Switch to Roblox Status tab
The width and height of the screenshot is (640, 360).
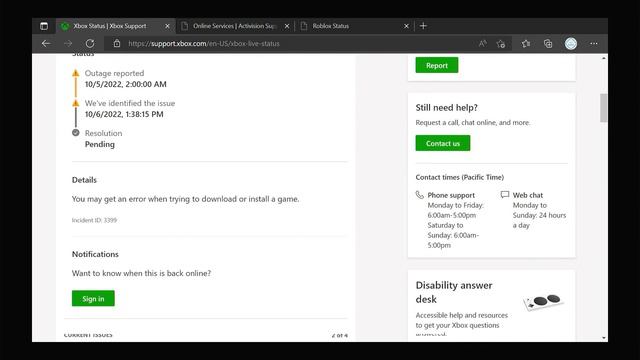354,26
